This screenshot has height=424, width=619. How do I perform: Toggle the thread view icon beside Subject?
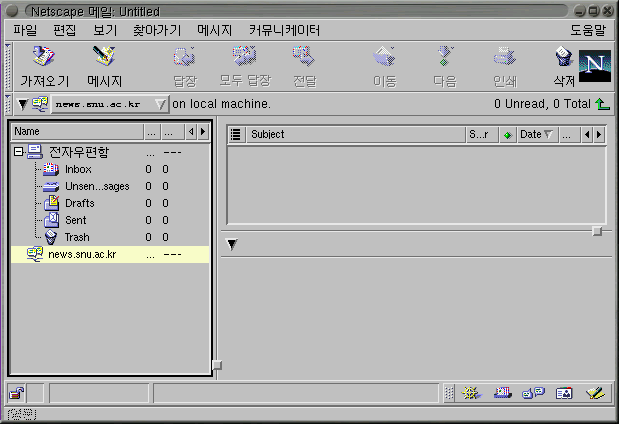236,134
